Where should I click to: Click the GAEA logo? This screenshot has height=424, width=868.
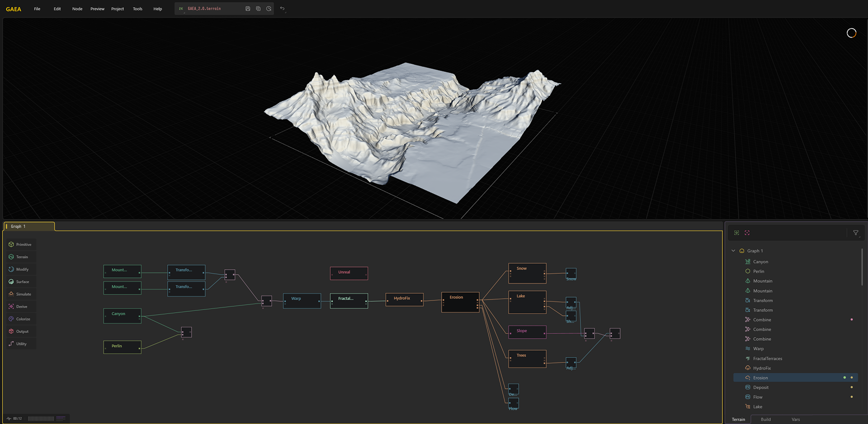[14, 9]
